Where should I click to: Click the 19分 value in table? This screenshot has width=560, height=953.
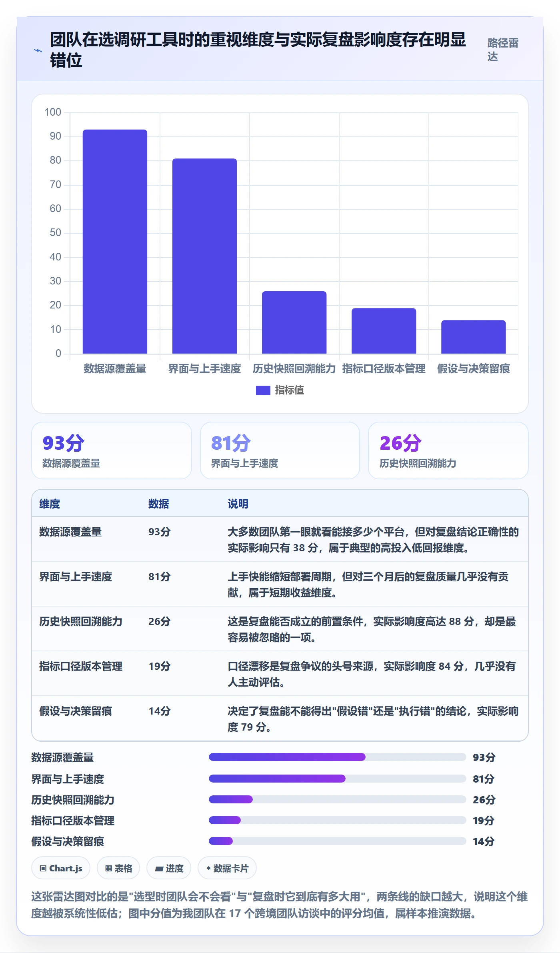click(160, 666)
